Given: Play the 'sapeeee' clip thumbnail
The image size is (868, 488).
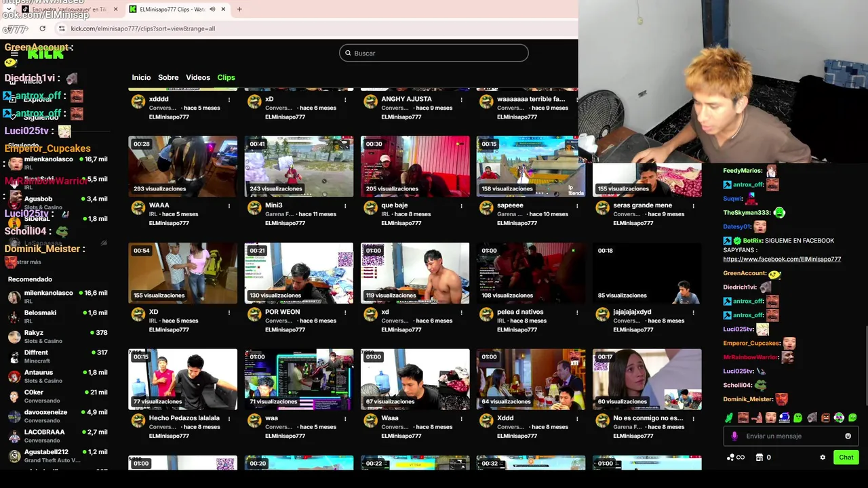Looking at the screenshot, I should [531, 167].
